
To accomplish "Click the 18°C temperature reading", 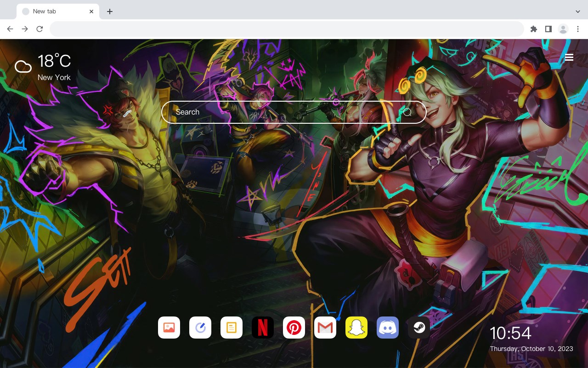I will coord(54,61).
